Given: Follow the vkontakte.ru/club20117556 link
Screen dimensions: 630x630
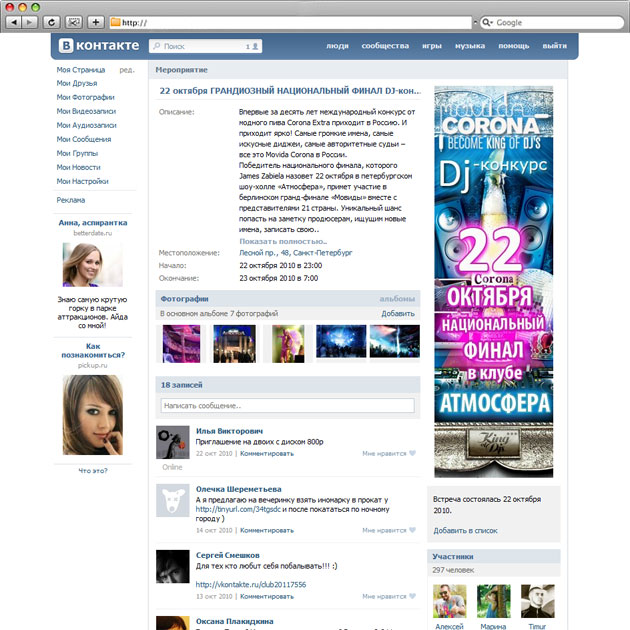Looking at the screenshot, I should click(251, 585).
